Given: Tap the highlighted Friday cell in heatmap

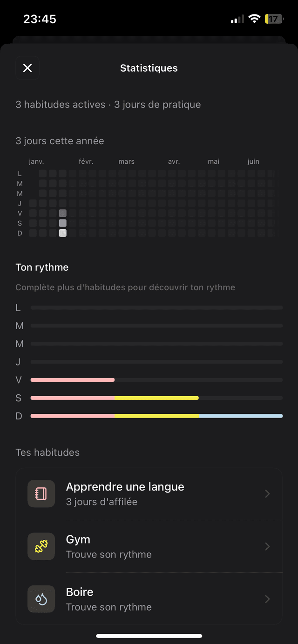Looking at the screenshot, I should pos(62,213).
